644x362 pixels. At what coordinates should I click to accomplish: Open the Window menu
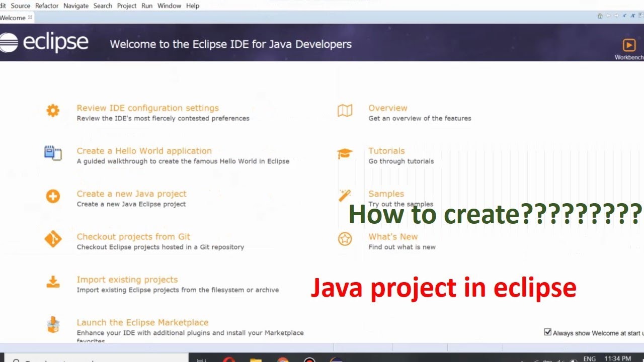pos(169,6)
